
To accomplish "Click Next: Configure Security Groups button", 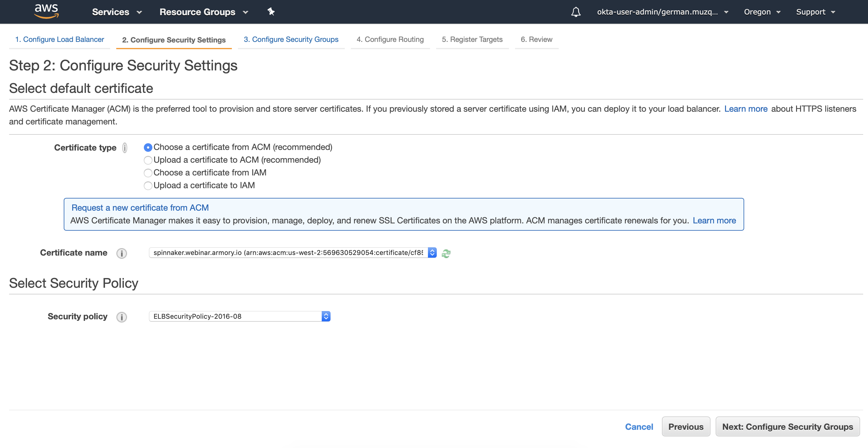I will pos(787,427).
